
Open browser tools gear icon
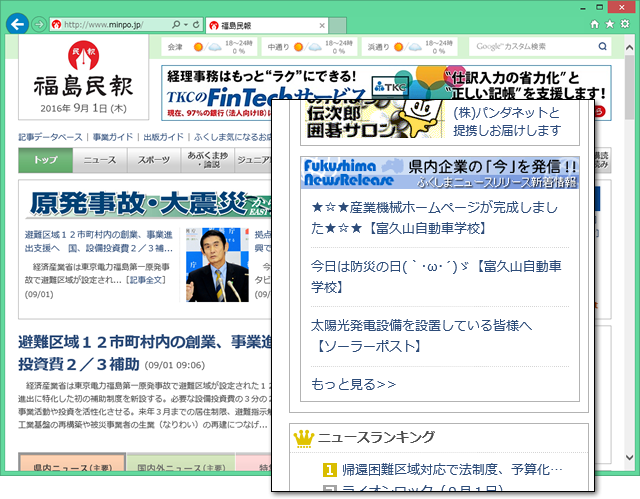625,24
